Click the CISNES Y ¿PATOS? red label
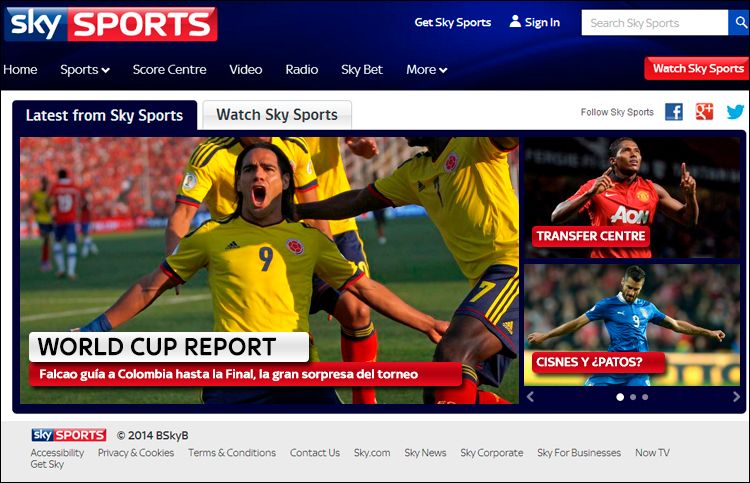 [x=598, y=362]
